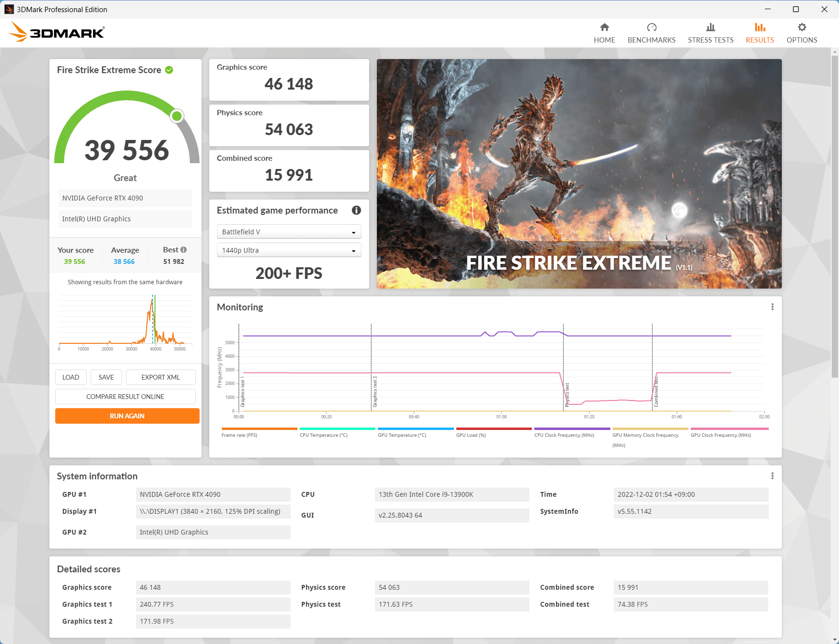Toggle GPU Memory Clock Frequency legend swatch
Viewport: 839px width, 644px height.
coord(650,429)
